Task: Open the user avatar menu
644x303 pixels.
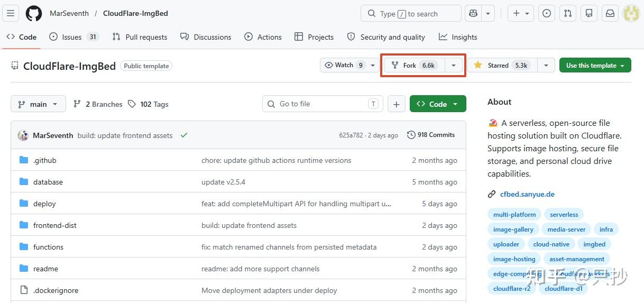Action: click(631, 13)
